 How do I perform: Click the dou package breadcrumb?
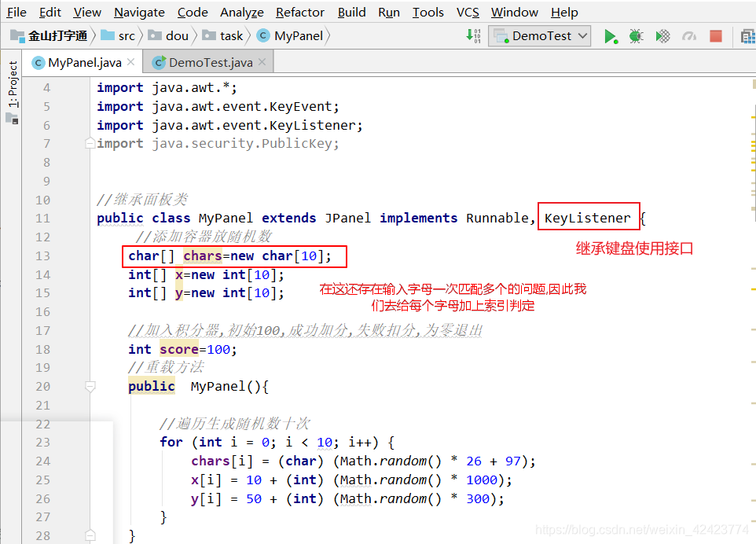[x=168, y=35]
